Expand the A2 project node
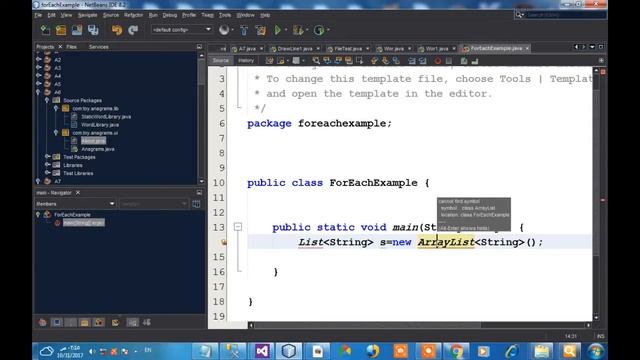 click(x=38, y=60)
